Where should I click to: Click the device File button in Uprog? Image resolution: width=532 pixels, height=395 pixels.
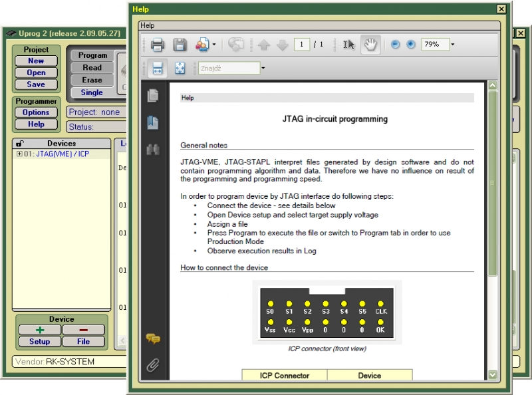click(84, 341)
